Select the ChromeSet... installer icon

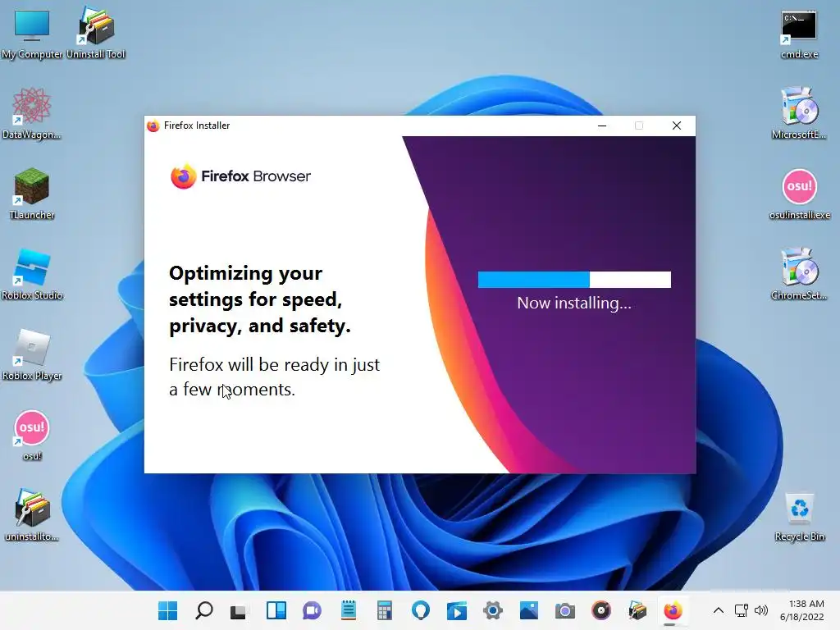click(x=799, y=274)
